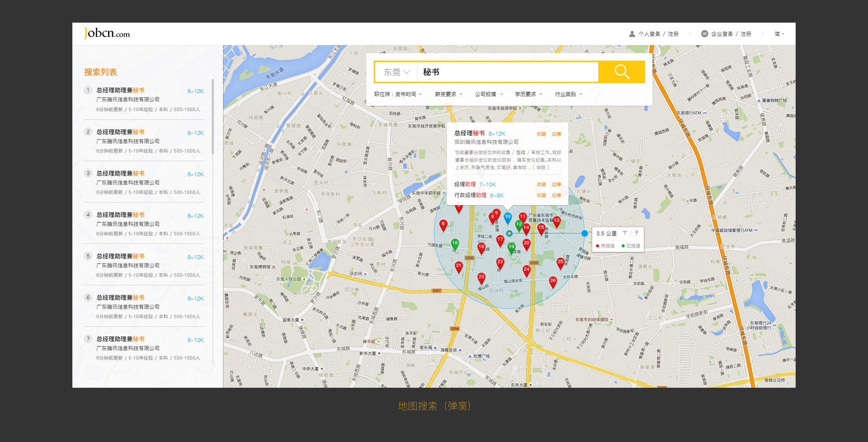The width and height of the screenshot is (868, 442).
Task: Click the Jobcn.com logo
Action: pyautogui.click(x=107, y=33)
